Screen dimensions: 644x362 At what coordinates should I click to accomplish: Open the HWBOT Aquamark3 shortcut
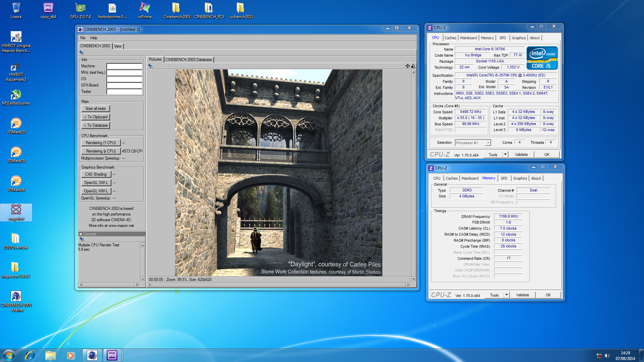16,71
